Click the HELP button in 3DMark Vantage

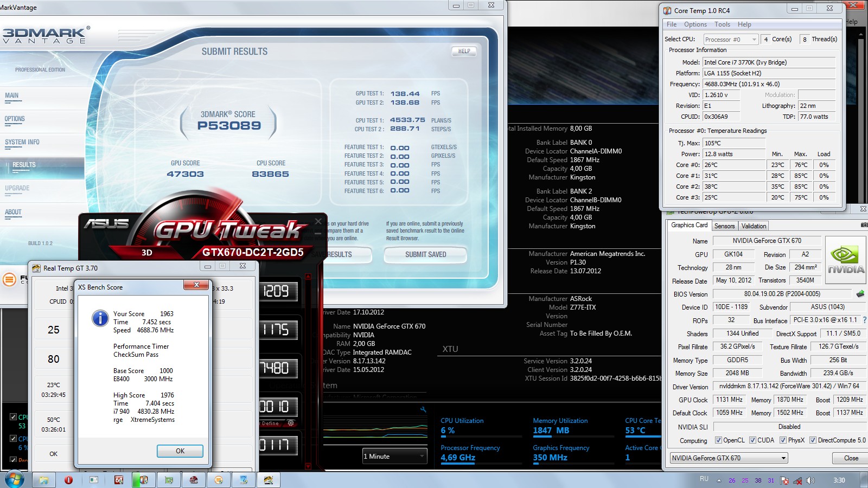(464, 52)
